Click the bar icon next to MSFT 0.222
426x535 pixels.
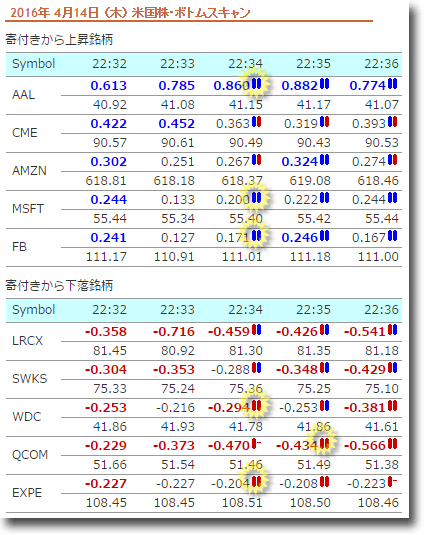tap(324, 198)
